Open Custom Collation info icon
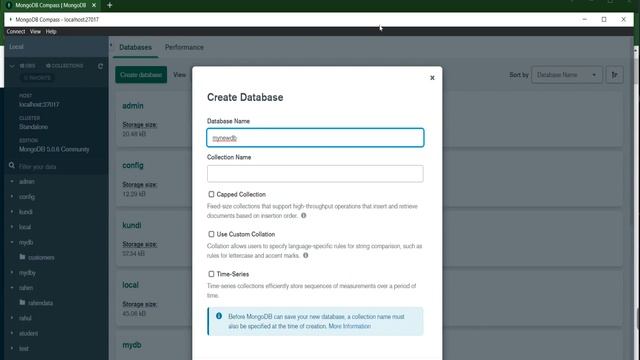The width and height of the screenshot is (640, 360). (306, 256)
